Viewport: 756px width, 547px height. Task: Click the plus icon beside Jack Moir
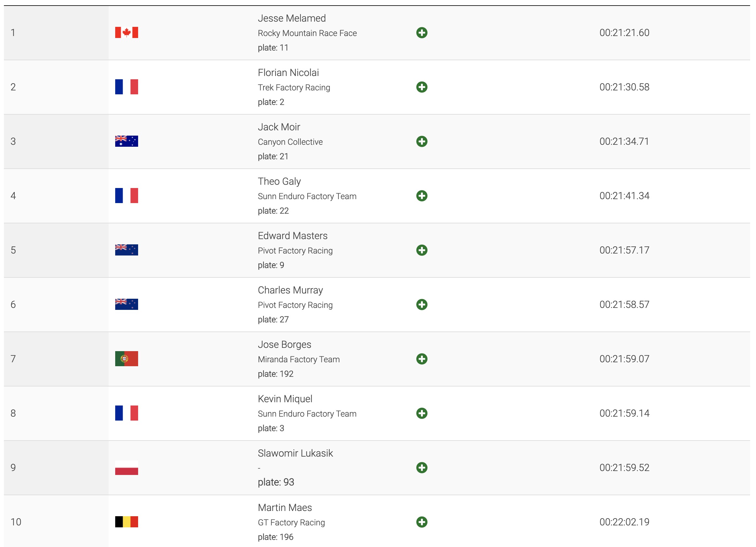coord(422,141)
